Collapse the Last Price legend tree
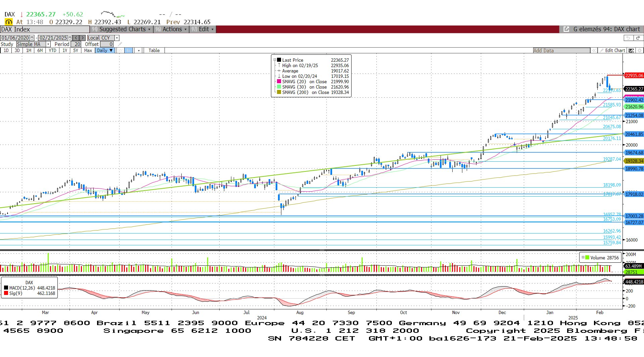Viewport: 644px width, 357px height. pyautogui.click(x=275, y=60)
